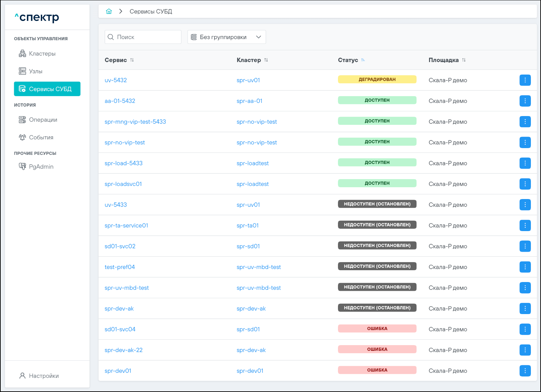Expand the Без группировки grouping dropdown
Screen dimensions: 541x392
click(226, 37)
